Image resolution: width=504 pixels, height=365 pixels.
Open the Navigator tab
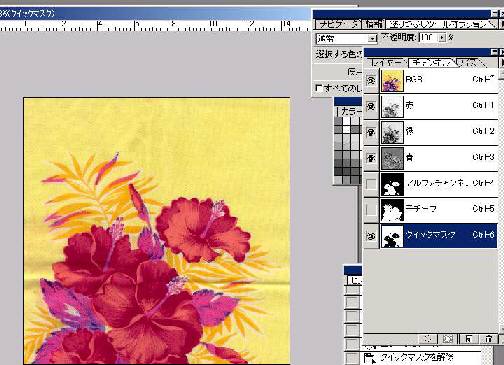338,24
